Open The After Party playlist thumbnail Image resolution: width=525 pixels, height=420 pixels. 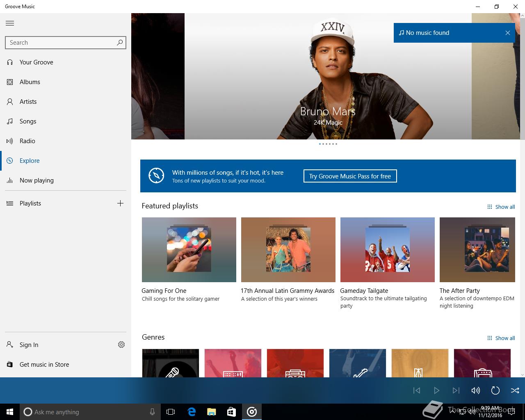(477, 250)
